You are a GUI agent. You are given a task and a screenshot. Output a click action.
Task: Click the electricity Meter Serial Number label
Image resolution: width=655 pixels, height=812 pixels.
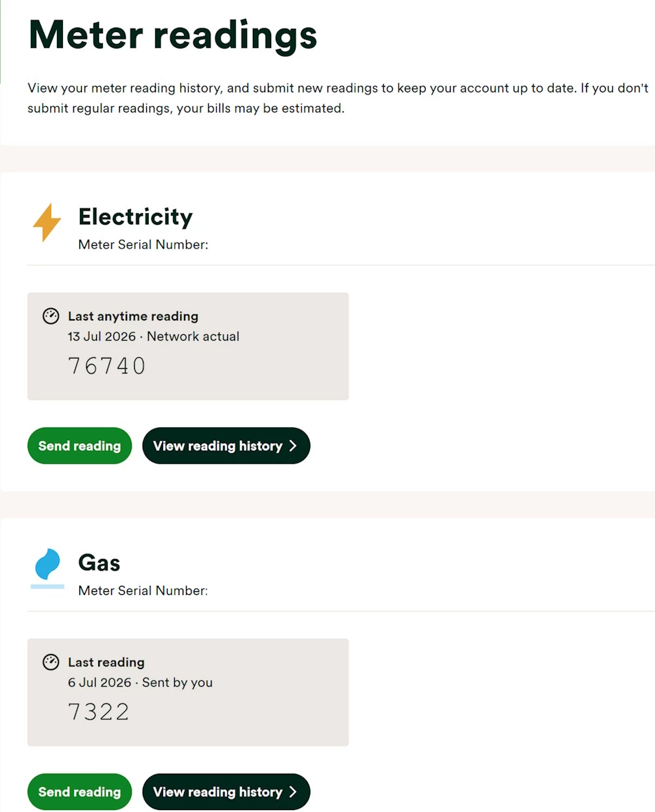click(x=143, y=244)
